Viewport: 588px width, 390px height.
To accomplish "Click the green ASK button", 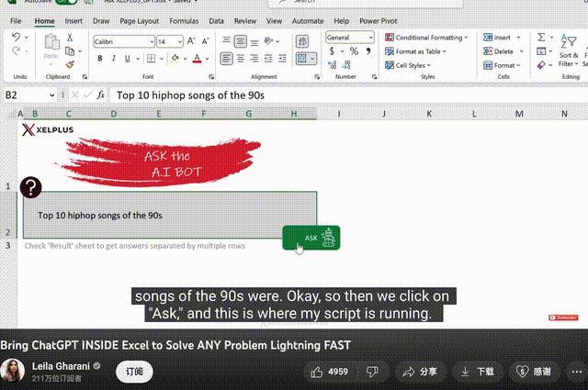I will (311, 238).
